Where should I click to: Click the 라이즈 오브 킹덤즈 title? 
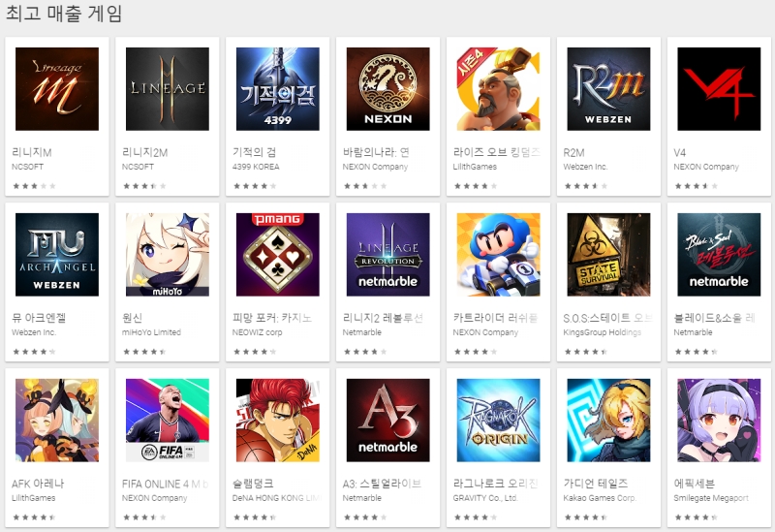pos(497,152)
